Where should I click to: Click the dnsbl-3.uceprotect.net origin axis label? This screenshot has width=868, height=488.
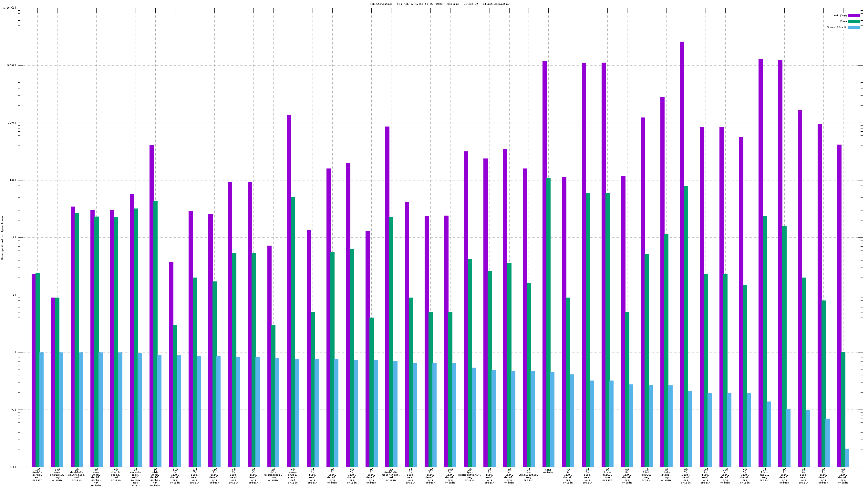[391, 474]
